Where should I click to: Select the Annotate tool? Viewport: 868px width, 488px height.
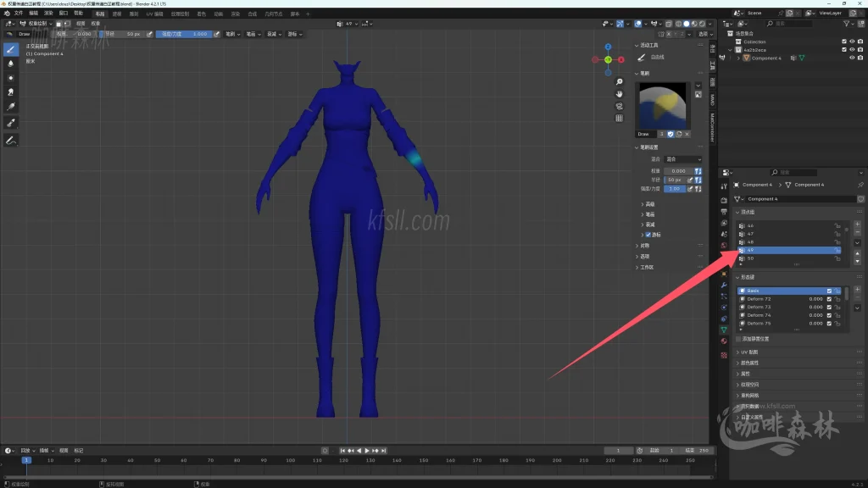(10, 141)
